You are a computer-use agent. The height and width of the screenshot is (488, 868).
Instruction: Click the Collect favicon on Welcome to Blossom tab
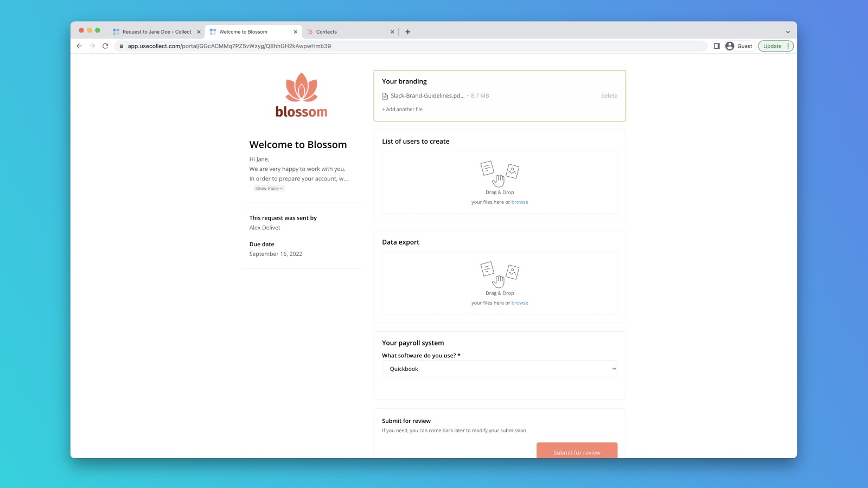tap(213, 31)
